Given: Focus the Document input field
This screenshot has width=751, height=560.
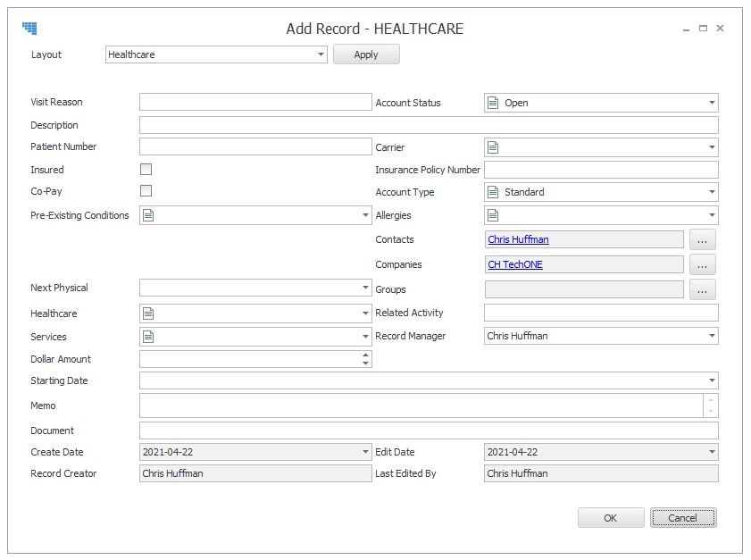Looking at the screenshot, I should click(430, 430).
